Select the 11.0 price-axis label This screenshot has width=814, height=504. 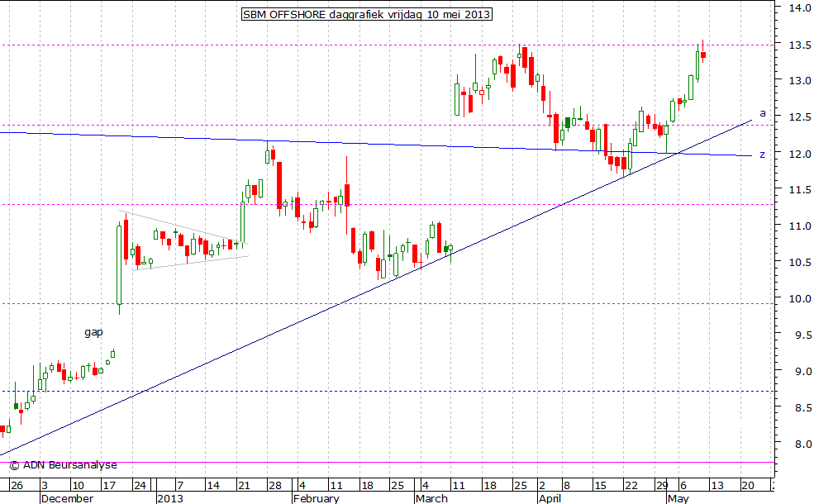pos(801,226)
